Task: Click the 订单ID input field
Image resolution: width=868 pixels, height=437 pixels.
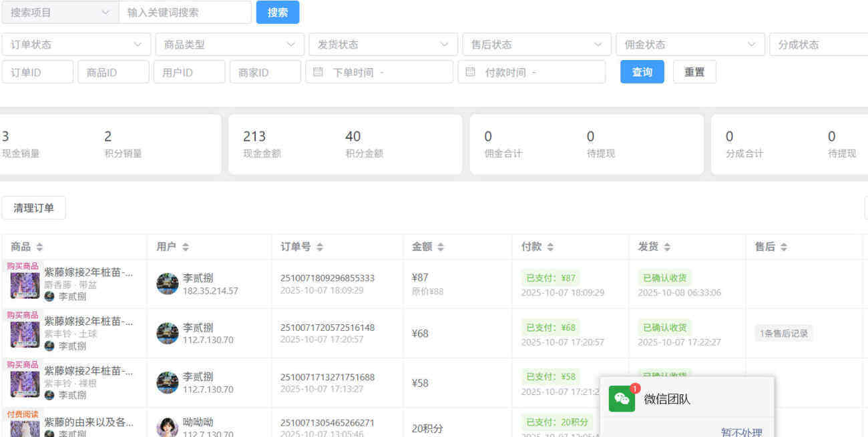Action: [37, 71]
